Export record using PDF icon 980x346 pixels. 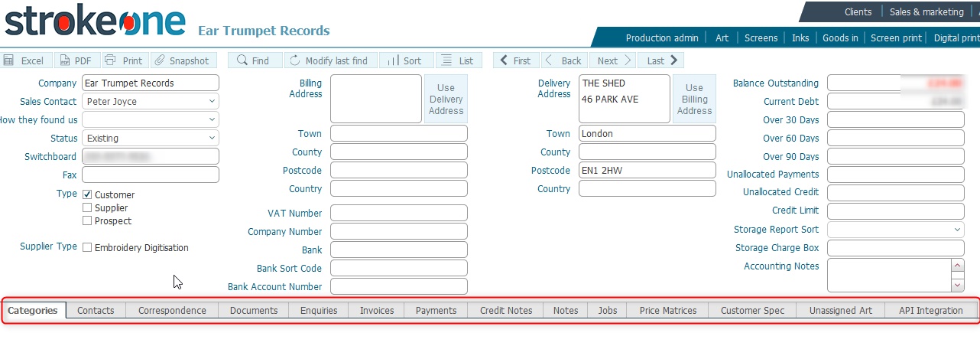[x=63, y=60]
